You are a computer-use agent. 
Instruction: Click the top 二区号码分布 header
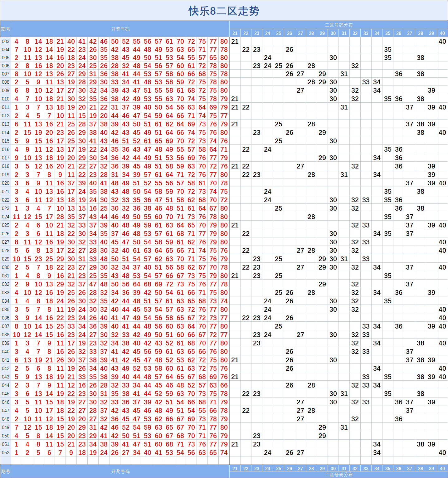click(339, 25)
